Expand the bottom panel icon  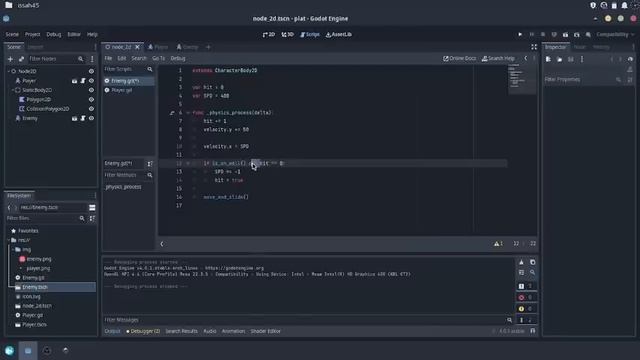533,331
